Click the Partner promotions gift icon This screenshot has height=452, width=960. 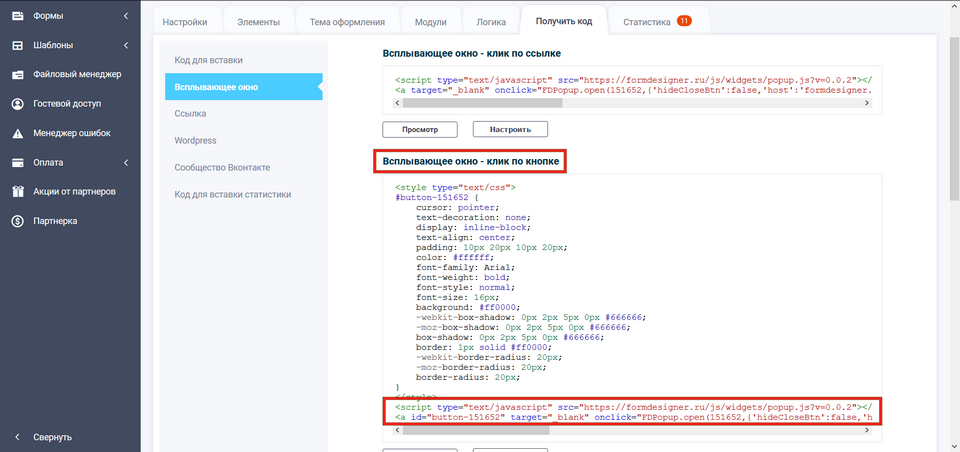(x=17, y=191)
